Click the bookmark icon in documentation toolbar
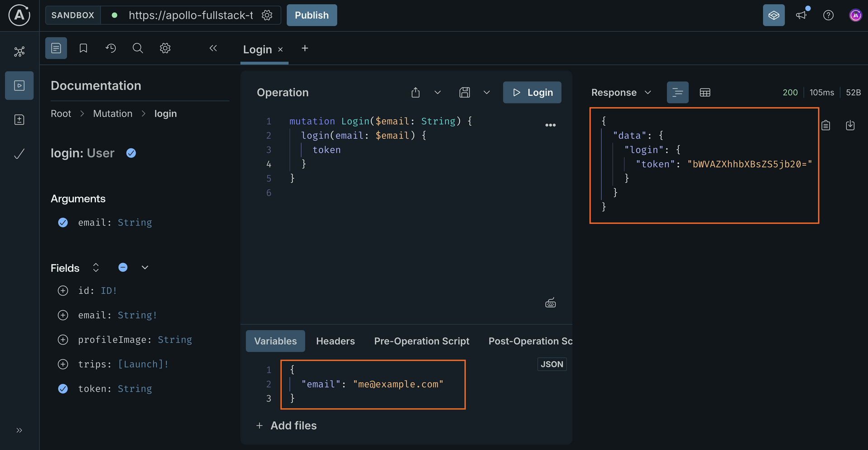This screenshot has width=868, height=450. click(83, 48)
